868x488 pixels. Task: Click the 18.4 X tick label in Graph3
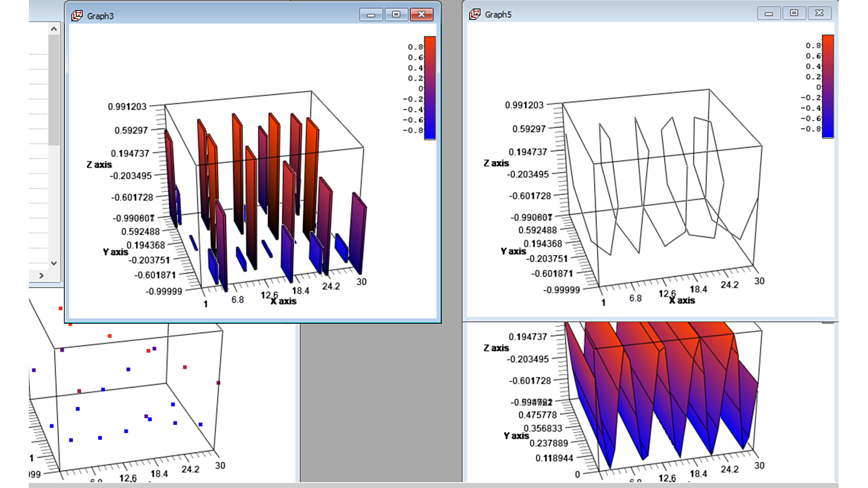click(301, 291)
